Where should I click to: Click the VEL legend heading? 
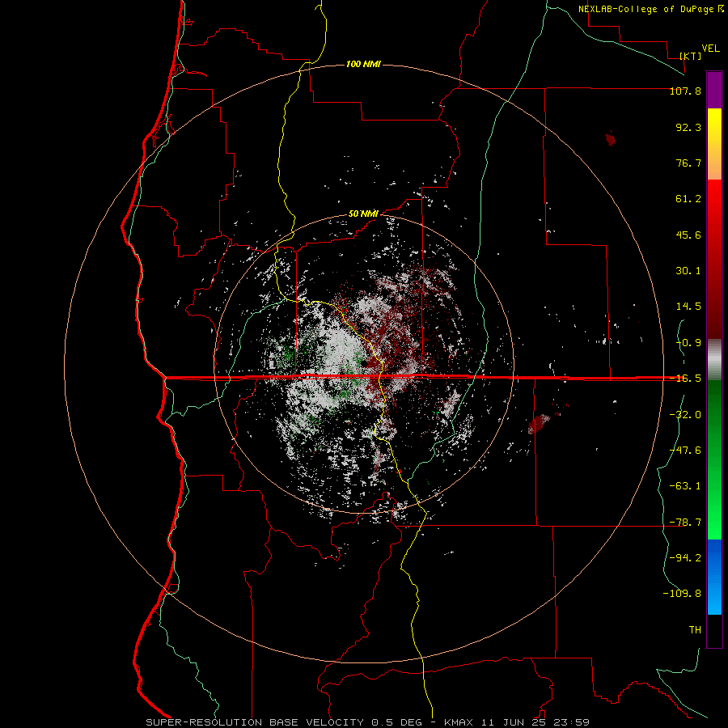[710, 48]
